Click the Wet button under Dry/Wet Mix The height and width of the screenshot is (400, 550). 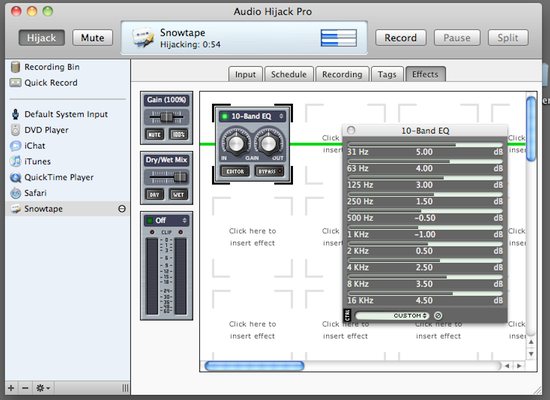coord(179,194)
